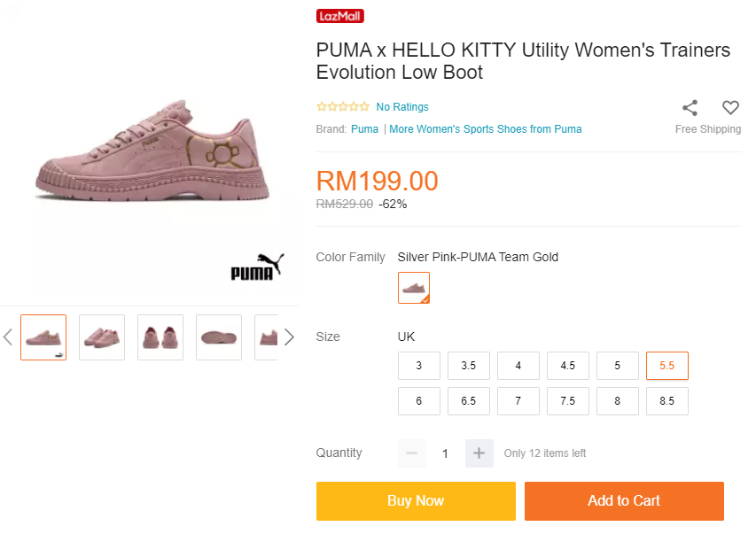Add product to wishlist heart icon
Screen dimensions: 756x534
[730, 108]
